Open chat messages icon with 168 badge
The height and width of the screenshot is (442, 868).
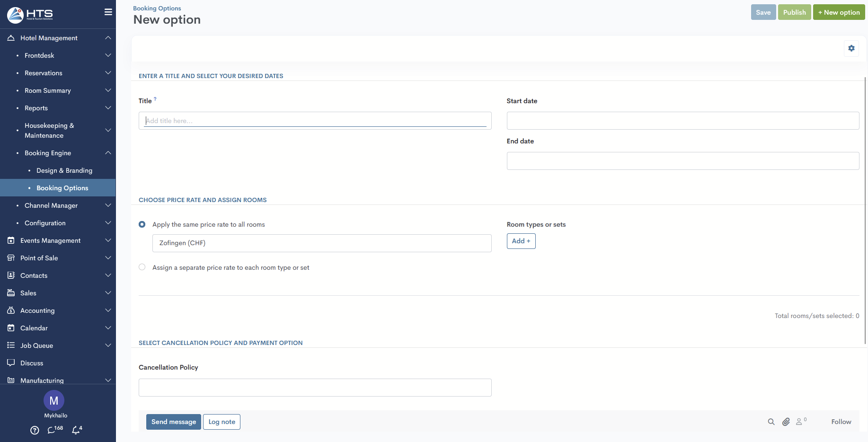tap(52, 430)
